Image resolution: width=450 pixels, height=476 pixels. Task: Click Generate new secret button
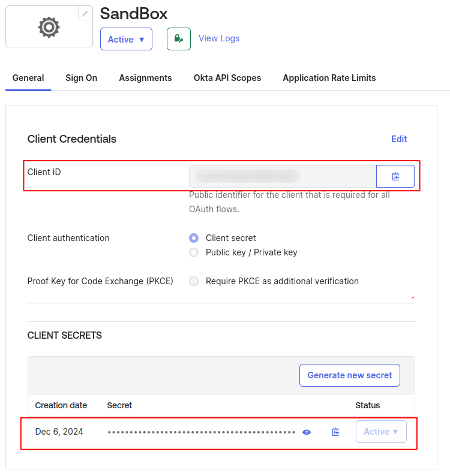tap(349, 375)
